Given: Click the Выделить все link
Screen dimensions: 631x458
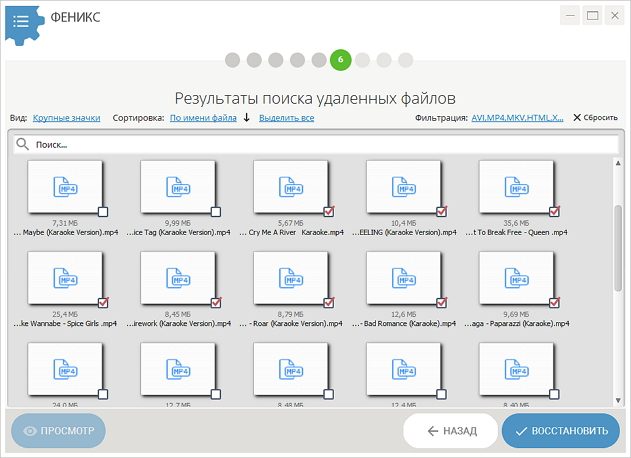Looking at the screenshot, I should coord(287,118).
